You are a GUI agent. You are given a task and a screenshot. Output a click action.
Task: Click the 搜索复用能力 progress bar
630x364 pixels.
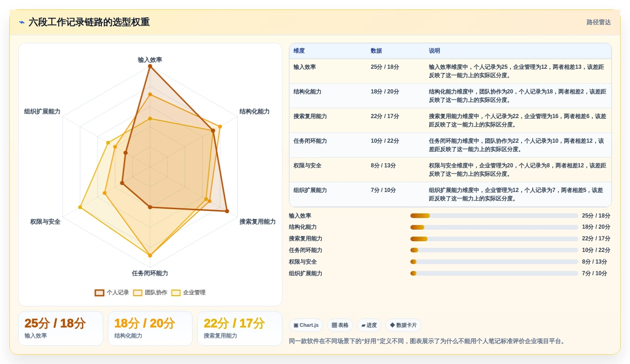(x=494, y=239)
